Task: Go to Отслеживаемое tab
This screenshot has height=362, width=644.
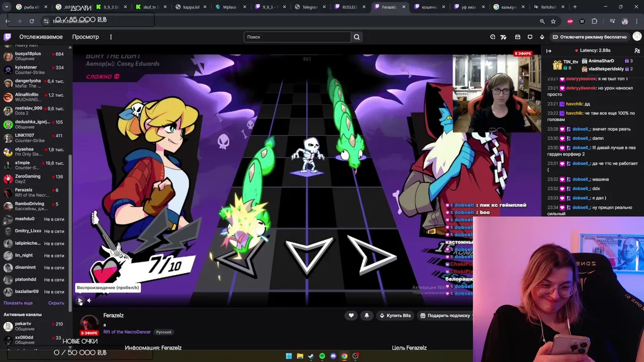Action: (x=41, y=37)
